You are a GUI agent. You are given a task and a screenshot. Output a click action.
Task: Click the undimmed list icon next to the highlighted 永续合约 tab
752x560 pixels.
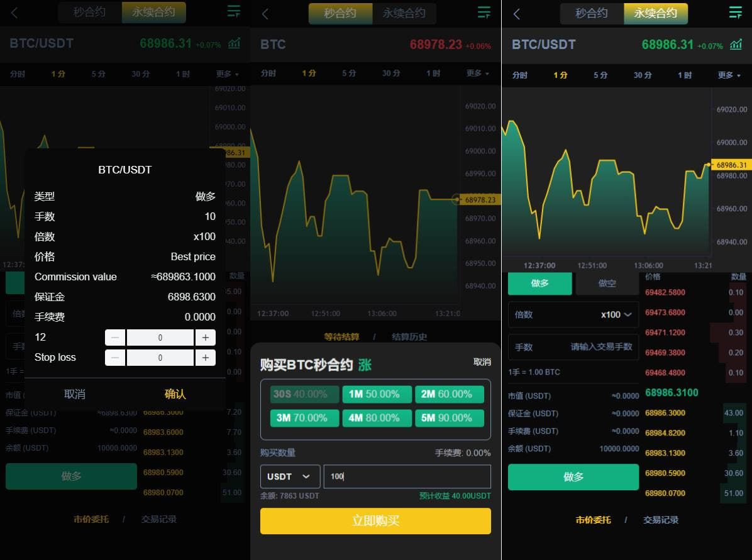[735, 13]
